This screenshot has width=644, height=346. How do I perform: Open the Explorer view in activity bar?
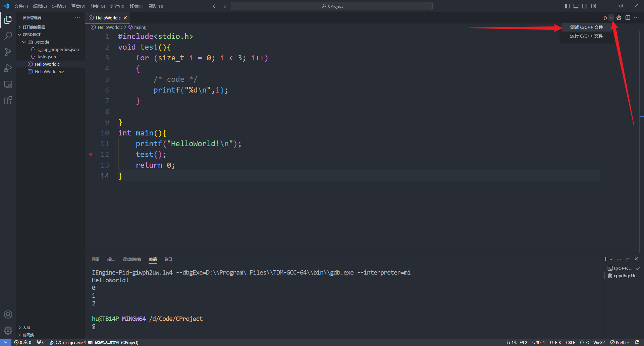(x=8, y=20)
